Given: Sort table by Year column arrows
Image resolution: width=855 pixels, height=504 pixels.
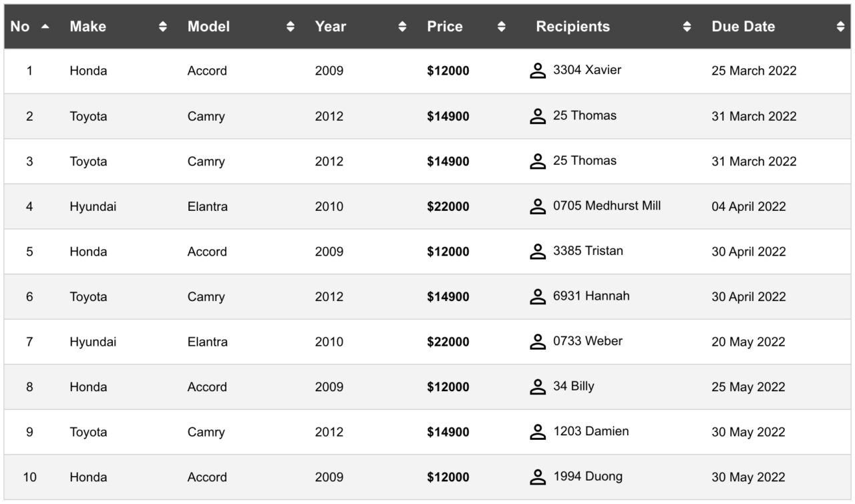Looking at the screenshot, I should click(x=402, y=27).
